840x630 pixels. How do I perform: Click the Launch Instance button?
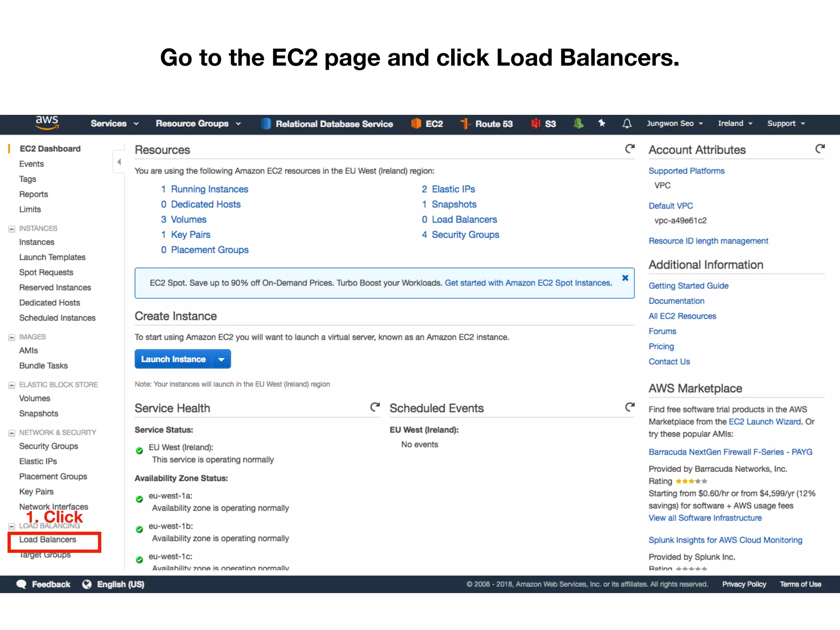(x=173, y=359)
